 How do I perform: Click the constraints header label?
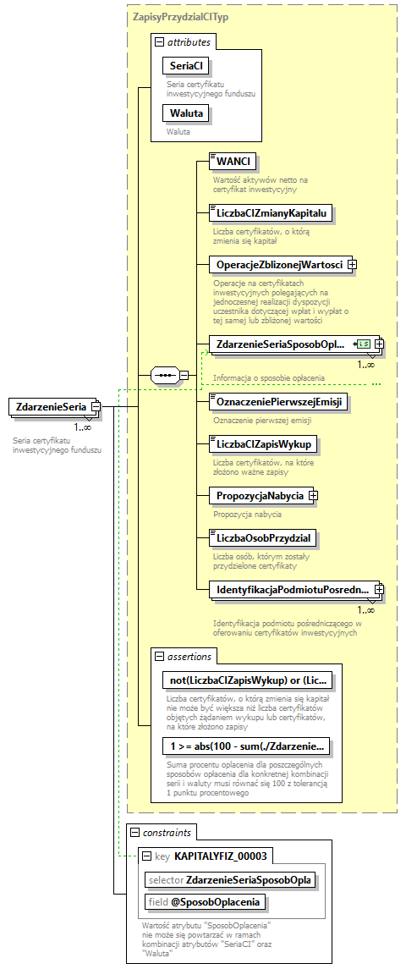point(165,833)
